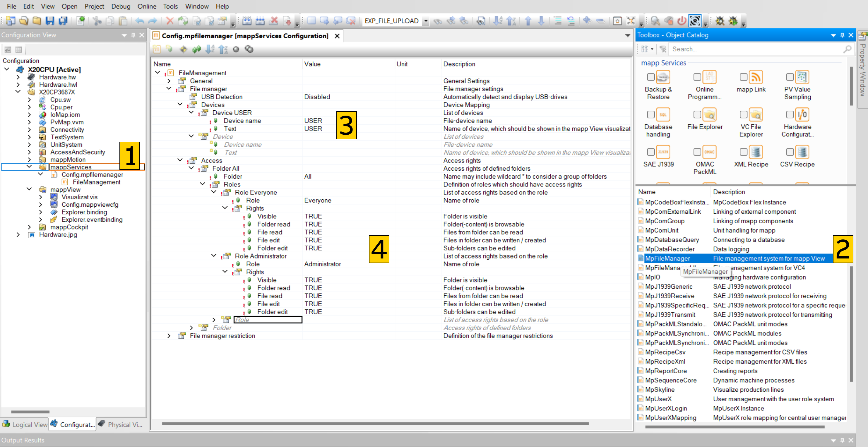Select the XML Recipe catalog icon

[756, 152]
